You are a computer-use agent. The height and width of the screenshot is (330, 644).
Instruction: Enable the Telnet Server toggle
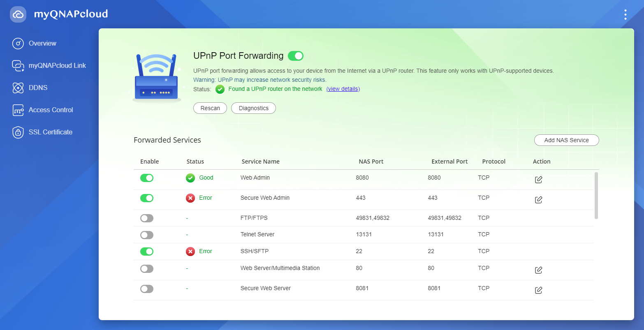[147, 235]
